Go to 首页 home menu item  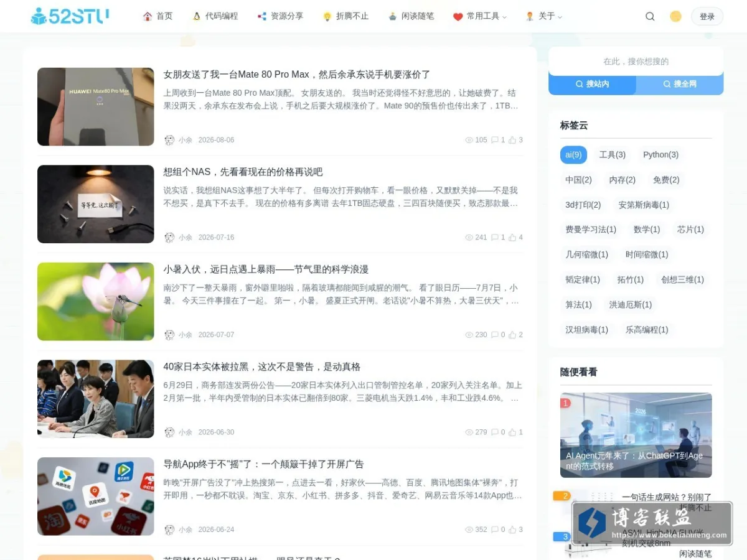tap(157, 16)
